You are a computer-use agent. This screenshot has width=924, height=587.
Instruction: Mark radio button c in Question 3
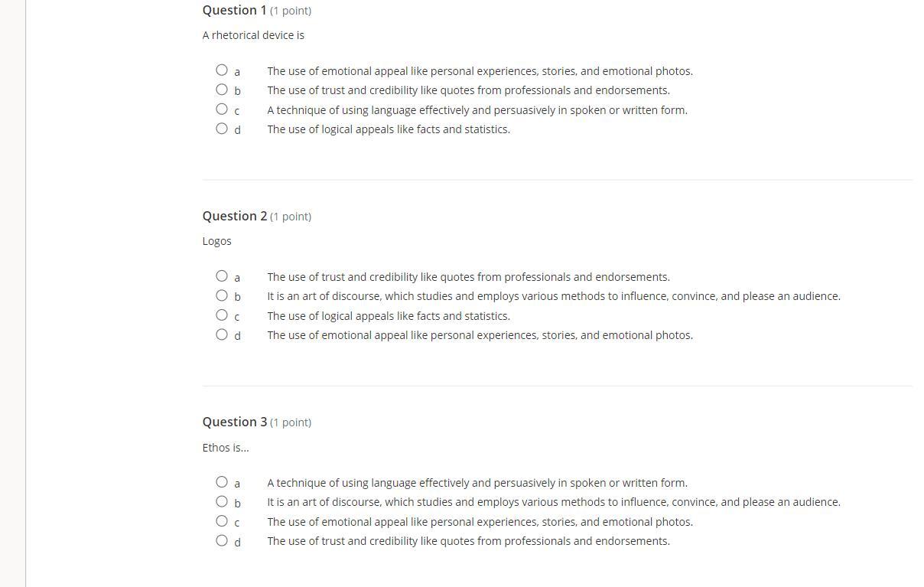(222, 521)
